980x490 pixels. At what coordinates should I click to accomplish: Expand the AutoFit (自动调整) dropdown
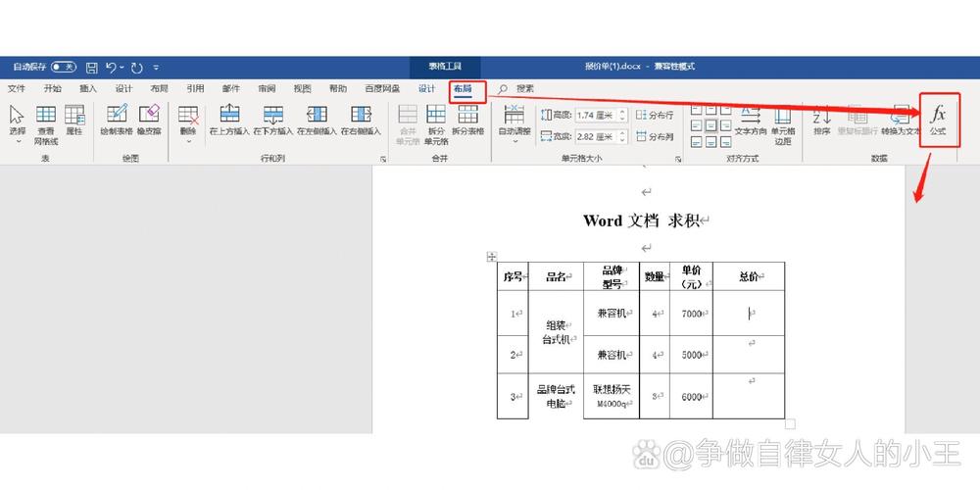pyautogui.click(x=515, y=142)
